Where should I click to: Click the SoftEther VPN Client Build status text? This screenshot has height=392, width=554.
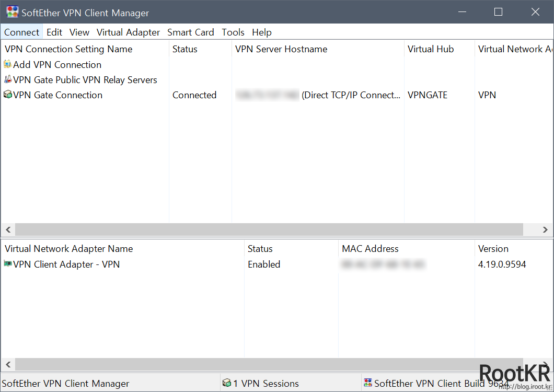(441, 384)
